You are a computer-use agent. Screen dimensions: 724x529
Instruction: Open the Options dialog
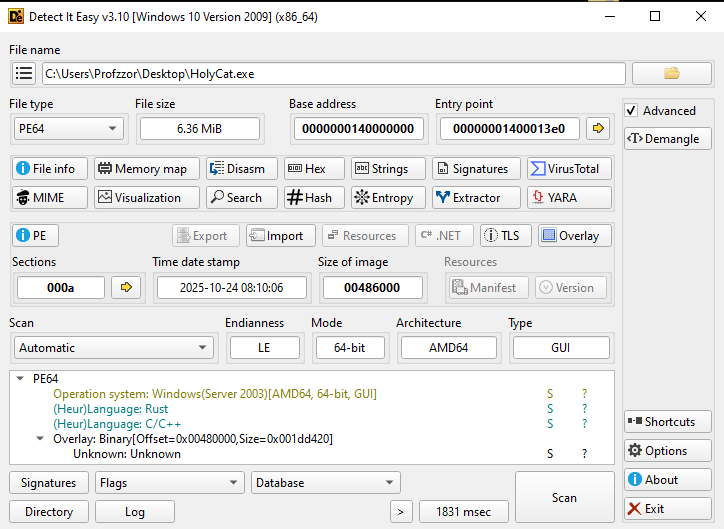tap(668, 451)
